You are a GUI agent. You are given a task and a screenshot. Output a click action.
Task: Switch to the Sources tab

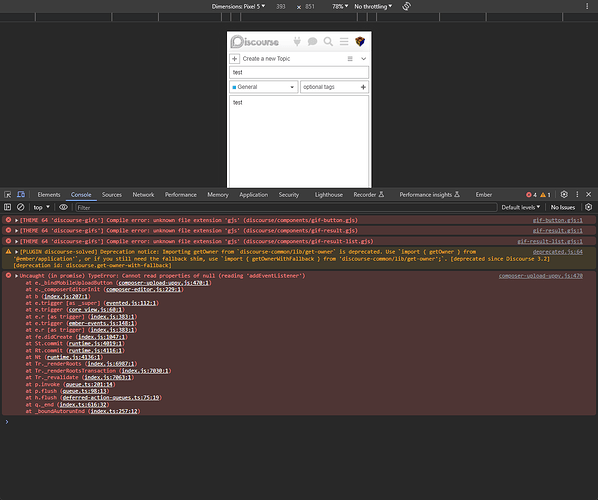click(112, 195)
